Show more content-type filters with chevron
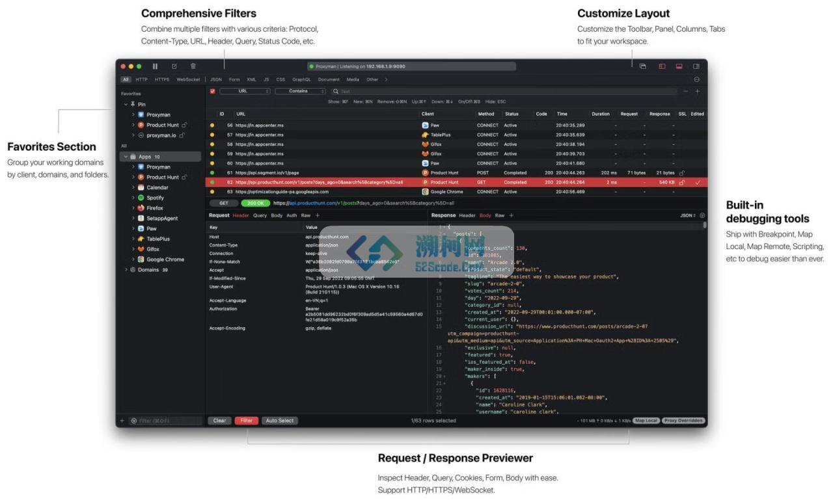This screenshot has width=833, height=504. click(386, 79)
